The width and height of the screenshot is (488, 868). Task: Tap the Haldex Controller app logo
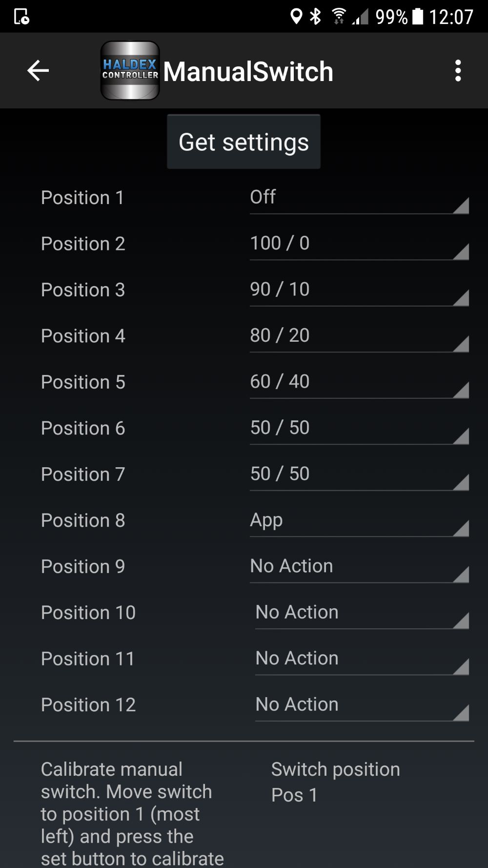coord(130,71)
